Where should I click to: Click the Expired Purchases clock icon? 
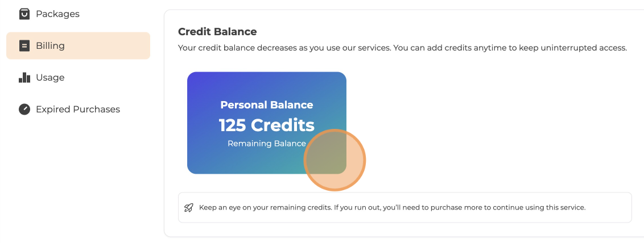[x=24, y=110]
